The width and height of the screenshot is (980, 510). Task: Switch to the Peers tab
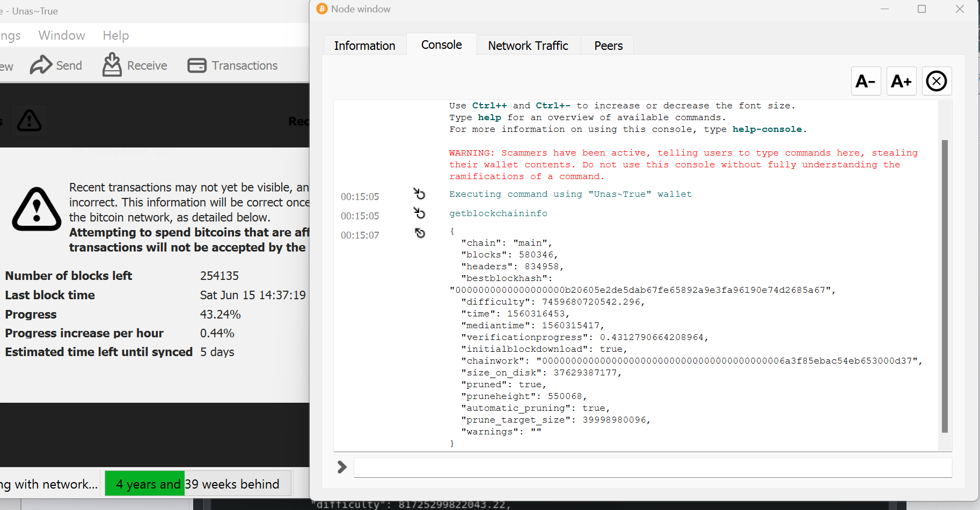[x=608, y=46]
